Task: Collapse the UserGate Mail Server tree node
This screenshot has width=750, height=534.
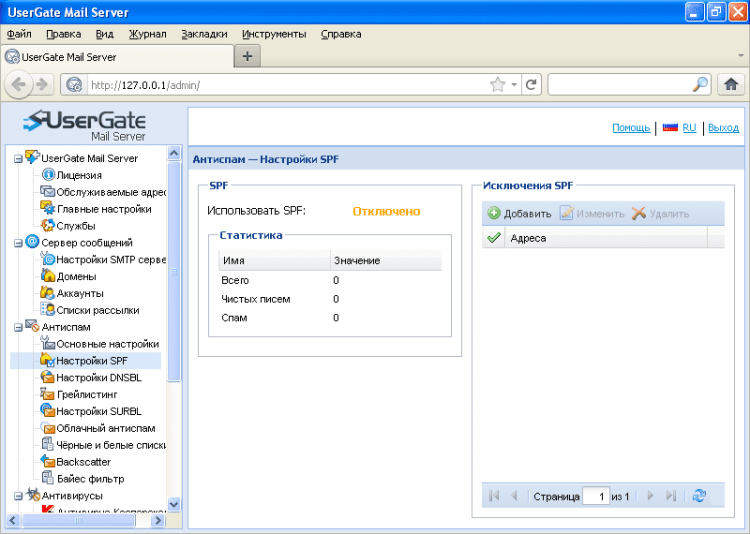Action: coord(18,158)
